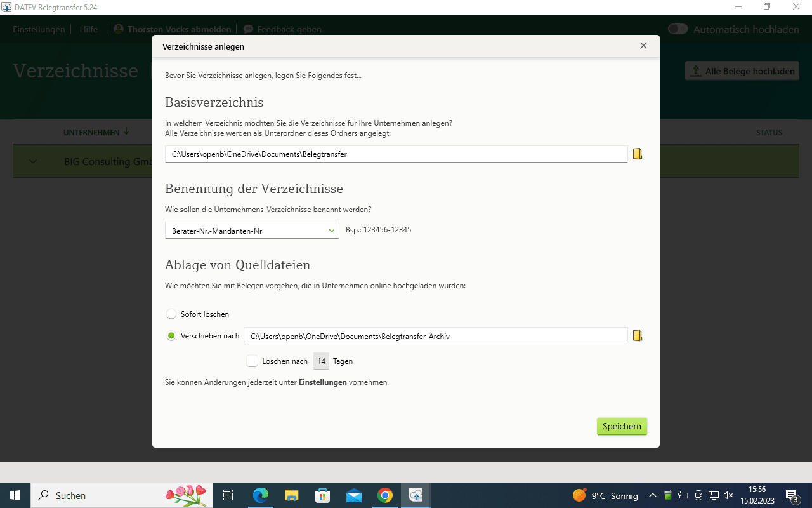
Task: Expand the BIG Consulting company row chevron
Action: (33, 161)
